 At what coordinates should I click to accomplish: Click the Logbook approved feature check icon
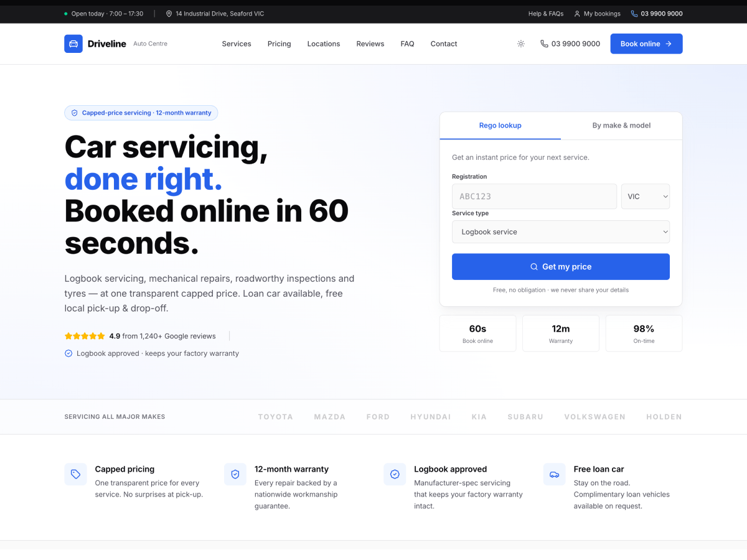click(395, 474)
